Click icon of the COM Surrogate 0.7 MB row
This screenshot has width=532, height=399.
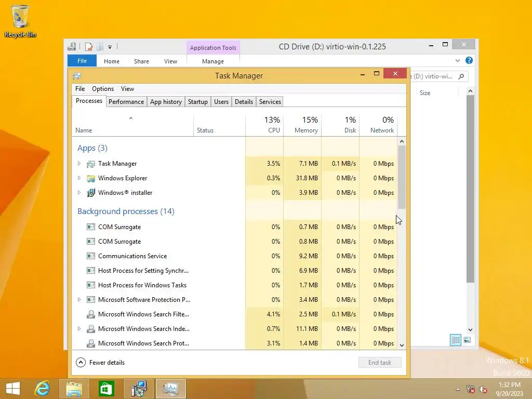coord(90,227)
